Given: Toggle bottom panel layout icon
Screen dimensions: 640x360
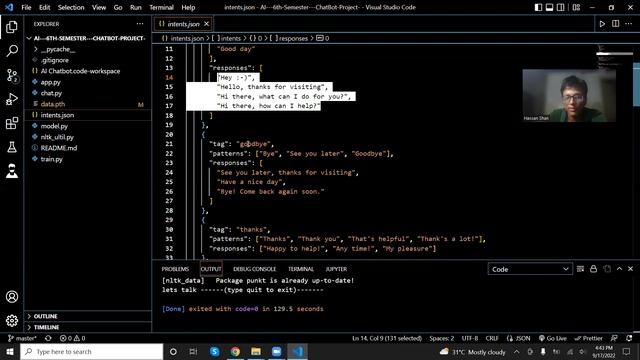Looking at the screenshot, I should tap(549, 7).
